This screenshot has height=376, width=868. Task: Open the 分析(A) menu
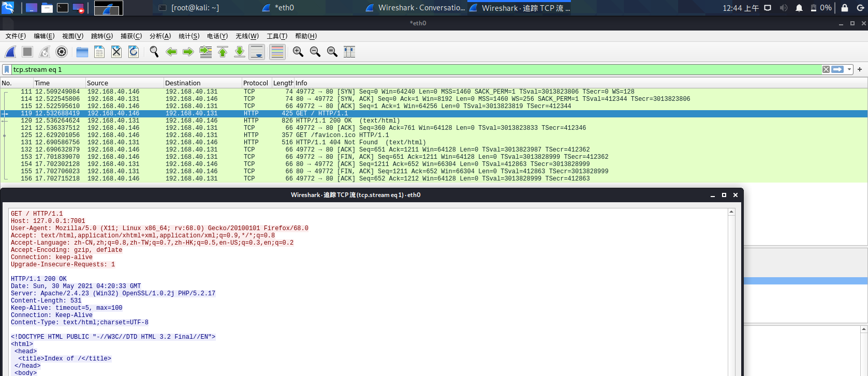pyautogui.click(x=160, y=36)
